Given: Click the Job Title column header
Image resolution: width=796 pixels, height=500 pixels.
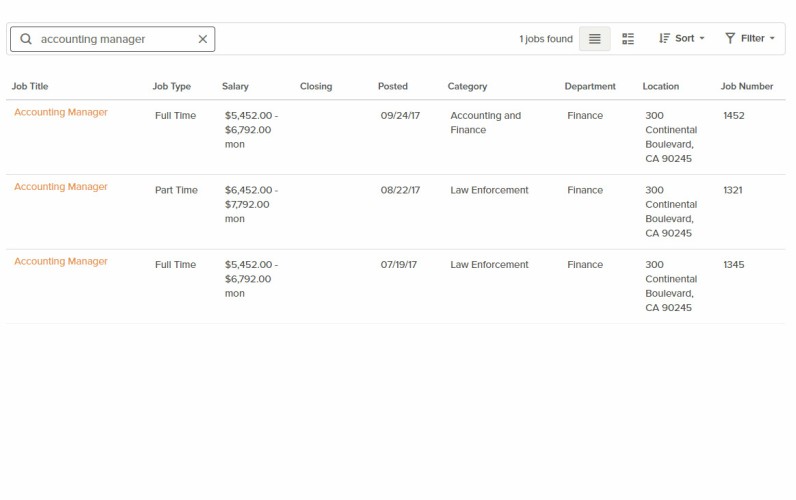Looking at the screenshot, I should (x=30, y=86).
